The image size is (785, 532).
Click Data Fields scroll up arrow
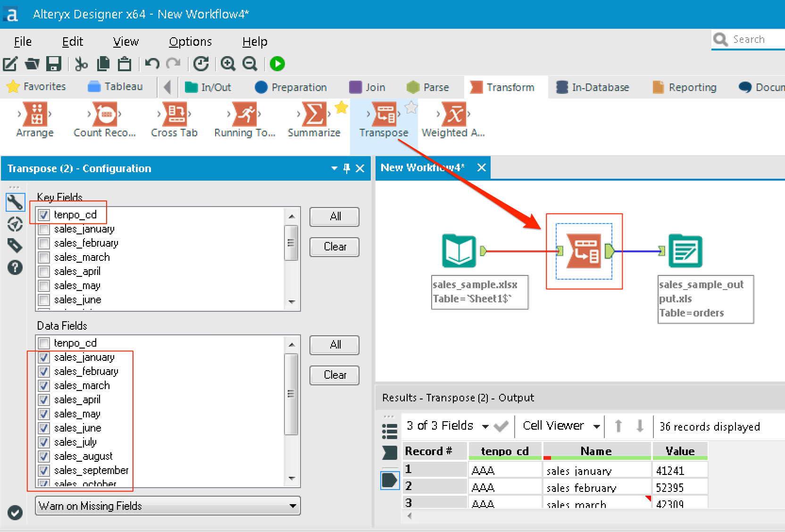point(292,344)
